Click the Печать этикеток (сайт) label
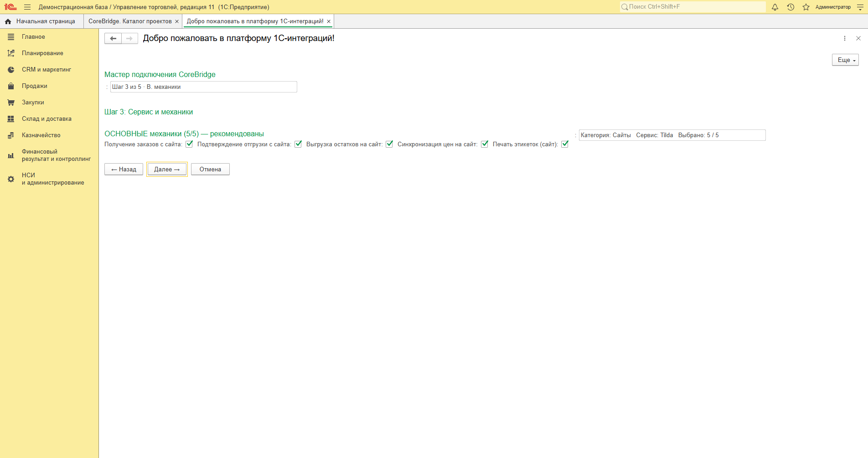The image size is (868, 458). tap(525, 144)
